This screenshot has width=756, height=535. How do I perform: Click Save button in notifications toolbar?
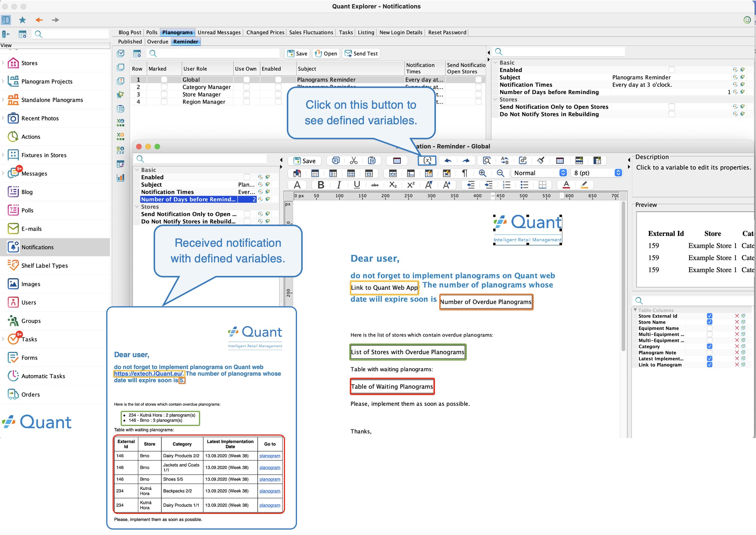[x=297, y=53]
